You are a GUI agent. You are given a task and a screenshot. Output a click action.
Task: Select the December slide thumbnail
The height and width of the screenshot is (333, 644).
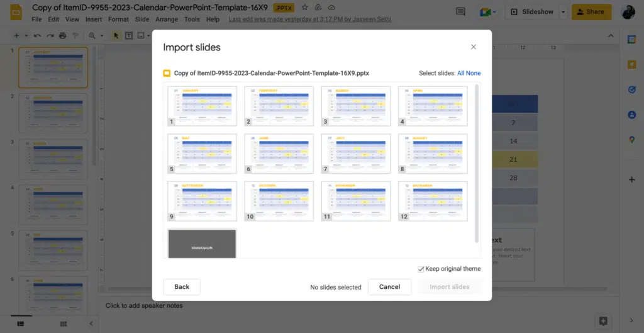[432, 201]
